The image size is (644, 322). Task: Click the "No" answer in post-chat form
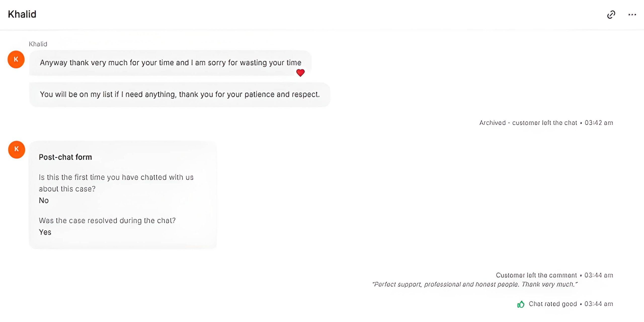[x=44, y=200]
